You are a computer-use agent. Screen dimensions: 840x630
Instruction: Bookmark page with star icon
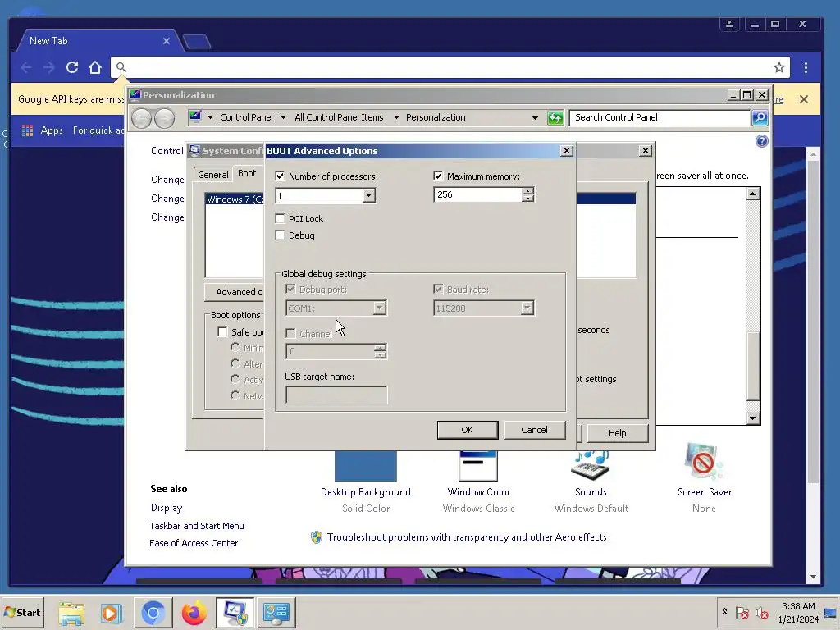click(779, 67)
